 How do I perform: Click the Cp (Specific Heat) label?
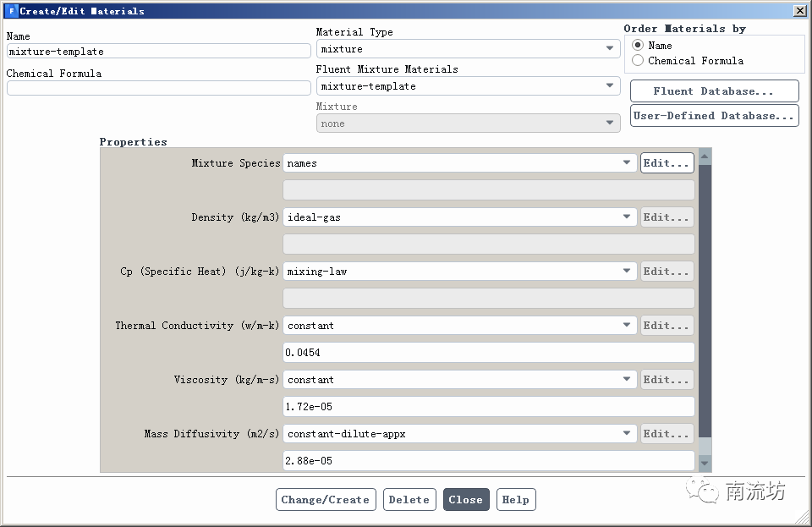click(x=200, y=272)
